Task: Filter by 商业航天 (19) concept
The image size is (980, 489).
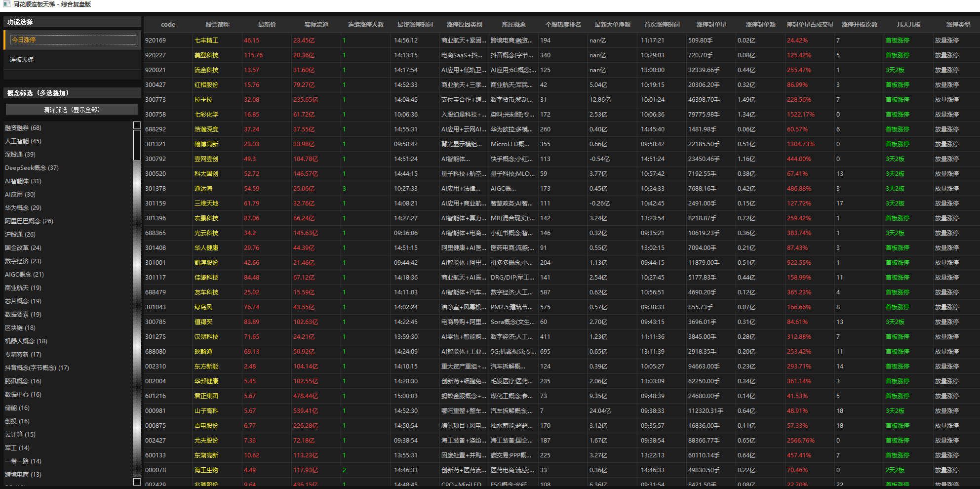Action: click(23, 288)
